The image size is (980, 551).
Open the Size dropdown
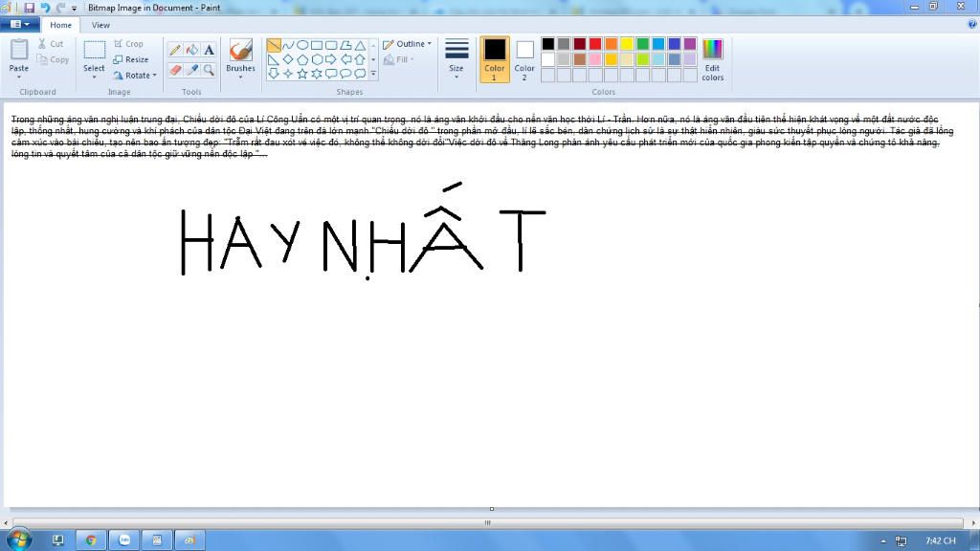point(457,59)
